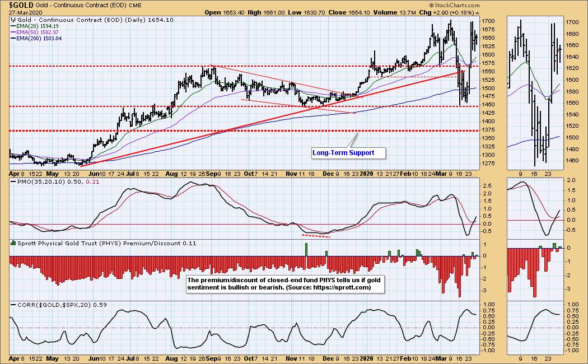This screenshot has width=588, height=364.
Task: Click the Gold - Continuous Contract (EOD) CME header text
Action: [x=88, y=5]
